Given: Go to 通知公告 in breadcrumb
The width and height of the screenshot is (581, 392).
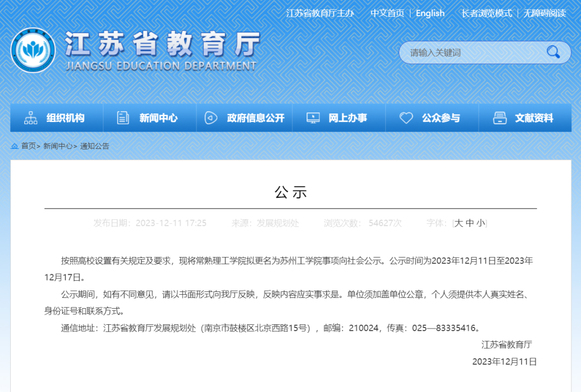Looking at the screenshot, I should (95, 146).
